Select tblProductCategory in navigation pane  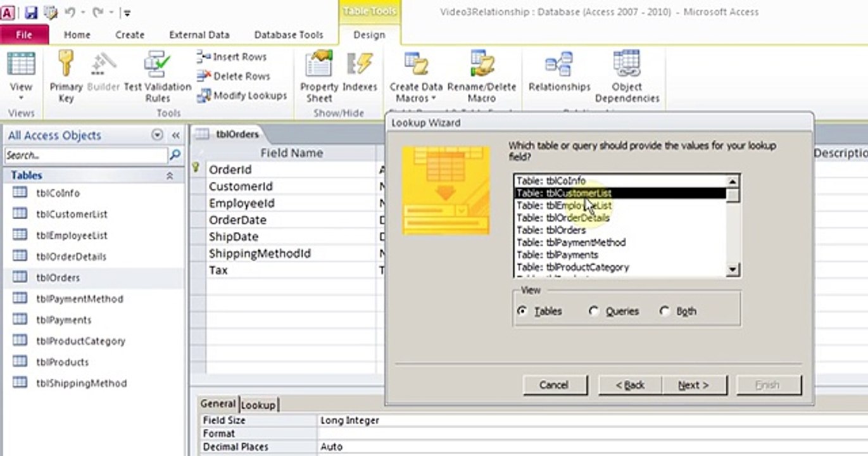80,341
